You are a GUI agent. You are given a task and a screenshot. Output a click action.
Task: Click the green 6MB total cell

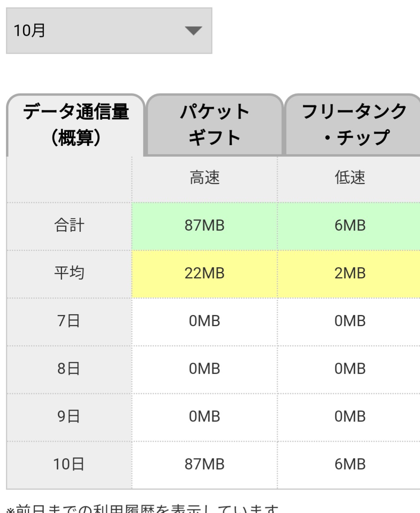(350, 225)
